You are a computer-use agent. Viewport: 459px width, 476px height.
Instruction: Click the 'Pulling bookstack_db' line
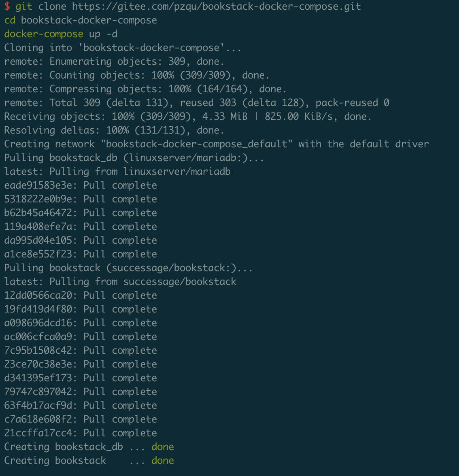point(134,157)
